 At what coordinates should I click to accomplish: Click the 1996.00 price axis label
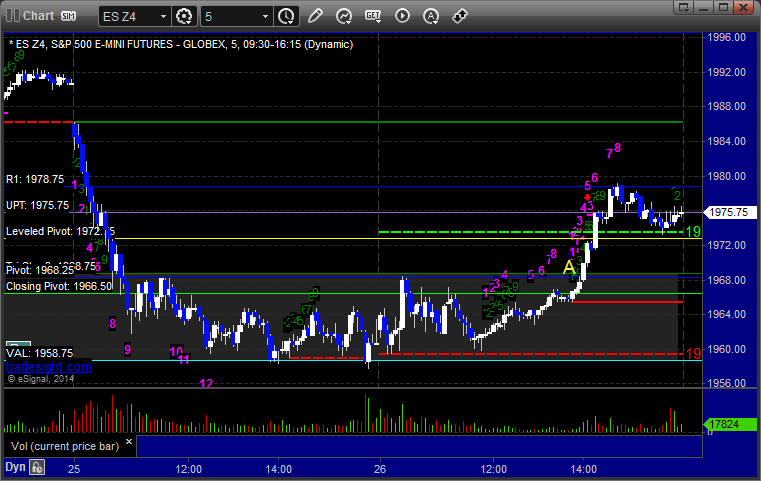click(x=727, y=37)
